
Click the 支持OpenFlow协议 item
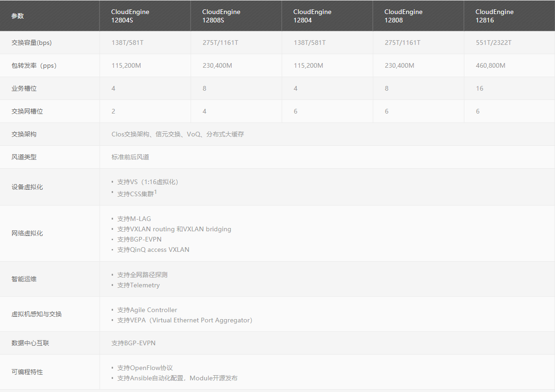coord(145,368)
